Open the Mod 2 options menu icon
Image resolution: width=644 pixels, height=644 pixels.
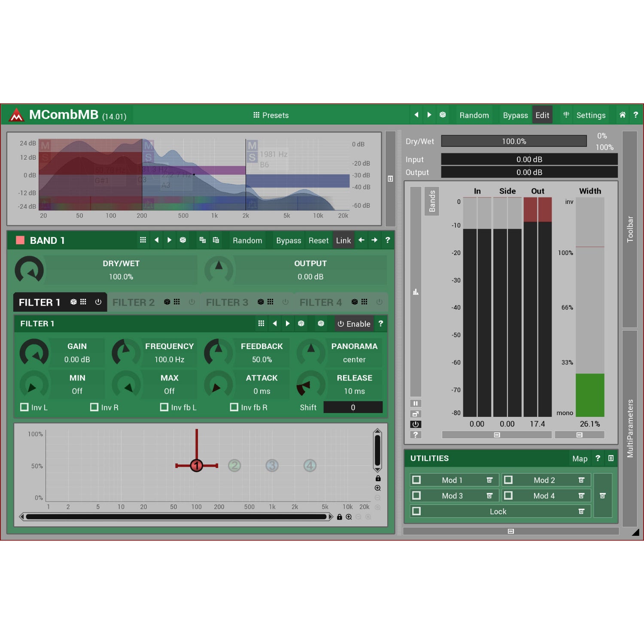[x=581, y=480]
